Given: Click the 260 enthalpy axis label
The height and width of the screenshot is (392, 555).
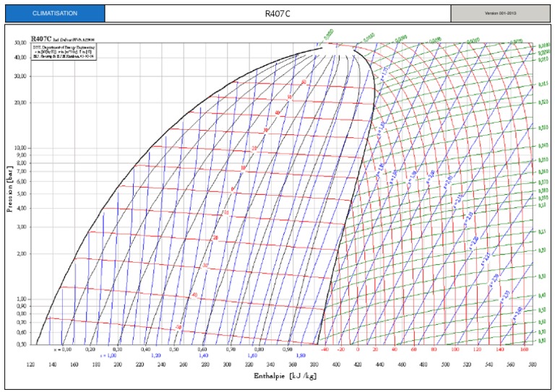Looking at the screenshot, I should [x=184, y=364].
